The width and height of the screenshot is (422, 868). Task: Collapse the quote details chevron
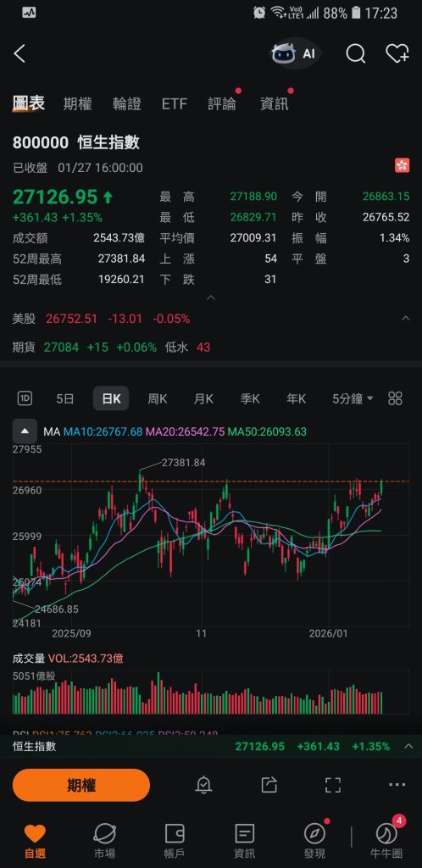(211, 298)
